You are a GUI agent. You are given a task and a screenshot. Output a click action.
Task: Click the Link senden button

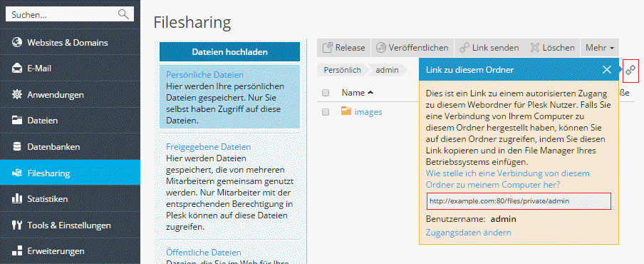(x=489, y=48)
